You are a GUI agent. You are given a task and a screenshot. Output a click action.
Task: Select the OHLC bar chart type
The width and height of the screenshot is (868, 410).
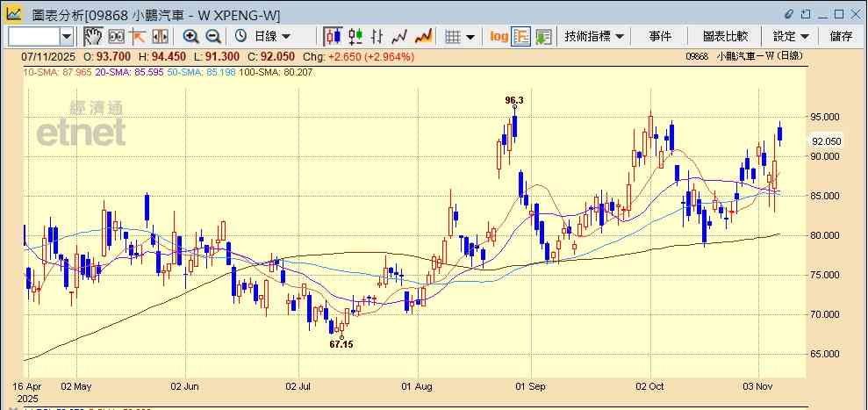[378, 36]
